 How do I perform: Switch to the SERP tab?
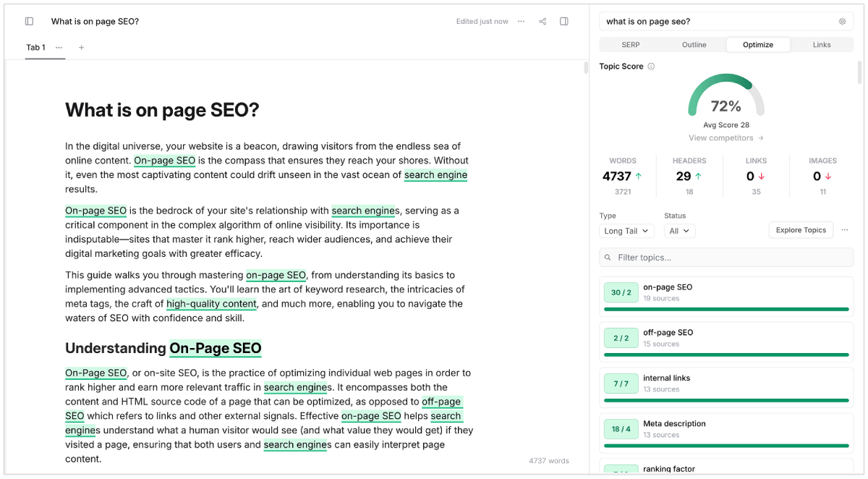point(630,45)
